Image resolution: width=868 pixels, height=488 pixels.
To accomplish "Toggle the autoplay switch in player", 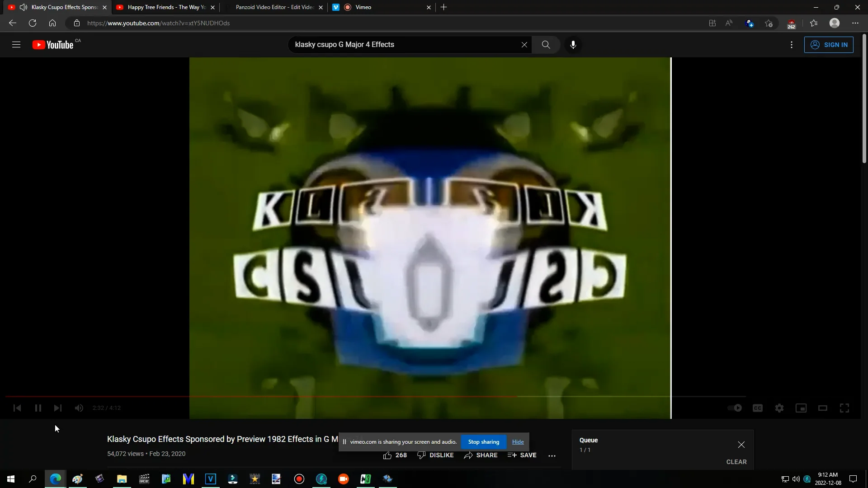I will 735,408.
